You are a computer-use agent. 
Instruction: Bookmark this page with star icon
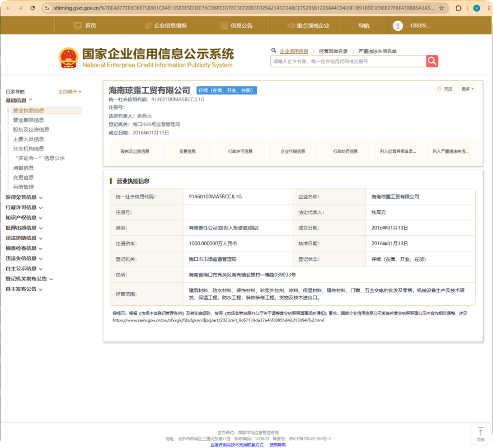pyautogui.click(x=442, y=8)
